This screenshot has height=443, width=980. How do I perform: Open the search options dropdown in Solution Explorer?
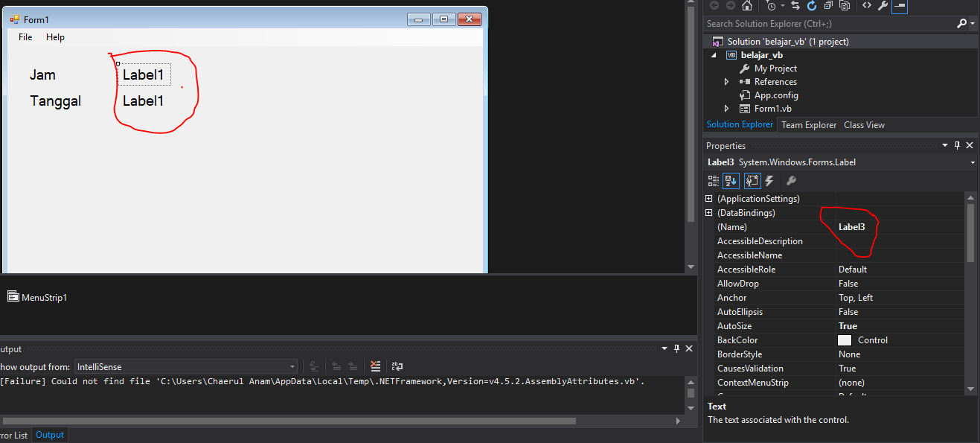pyautogui.click(x=973, y=24)
